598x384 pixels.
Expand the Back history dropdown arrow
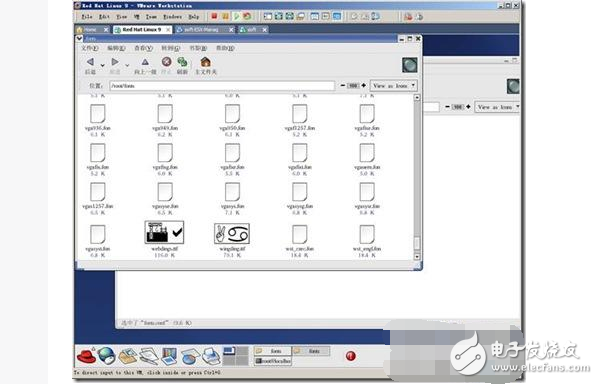pyautogui.click(x=102, y=66)
